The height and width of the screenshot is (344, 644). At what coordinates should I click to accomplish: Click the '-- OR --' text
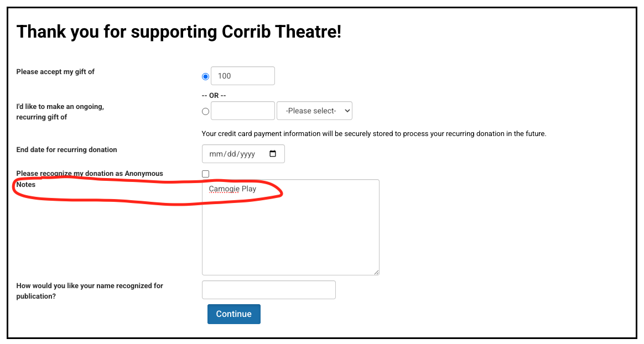pos(214,96)
